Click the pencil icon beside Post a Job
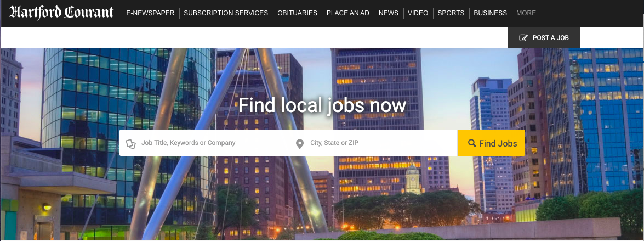644x241 pixels. (523, 38)
